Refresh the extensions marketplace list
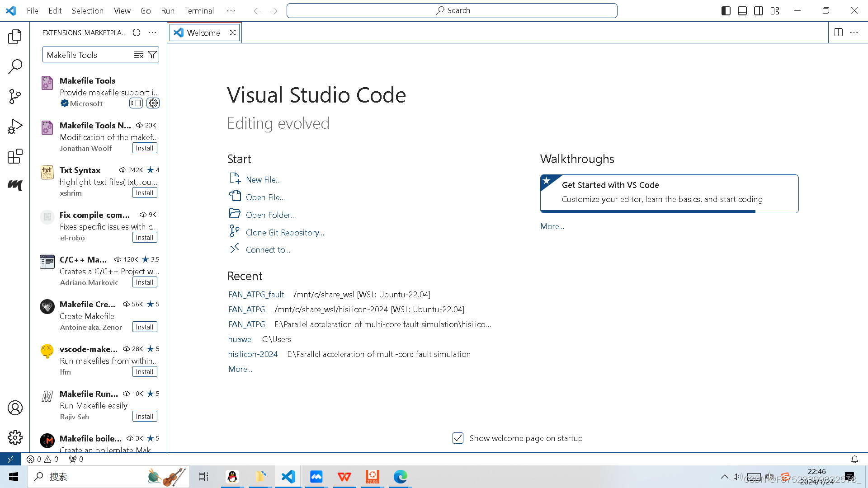Screen dimensions: 868x488 point(137,33)
